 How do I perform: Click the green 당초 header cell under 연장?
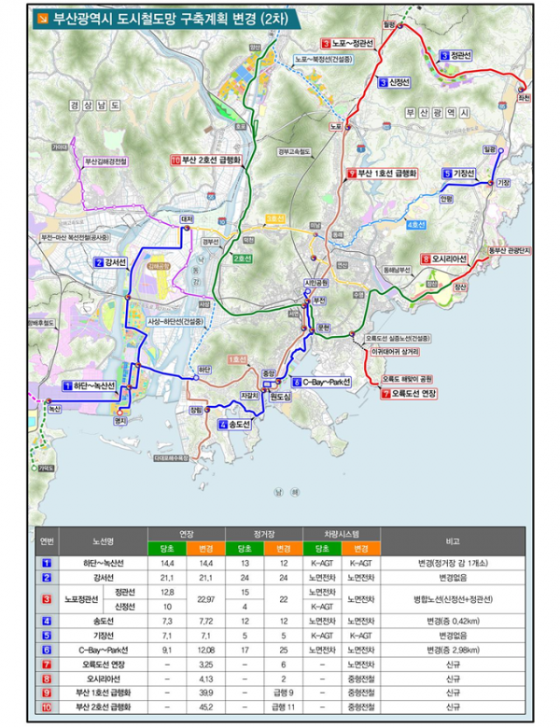coord(170,549)
